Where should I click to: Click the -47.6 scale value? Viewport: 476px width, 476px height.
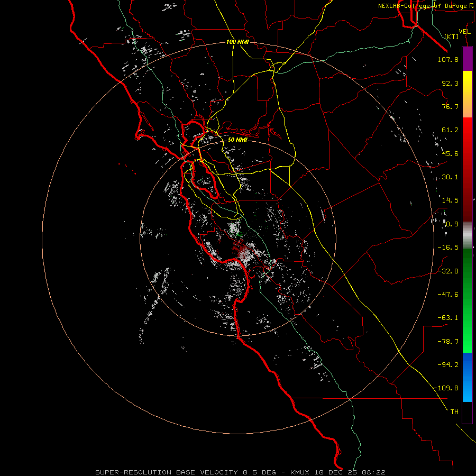(x=448, y=295)
